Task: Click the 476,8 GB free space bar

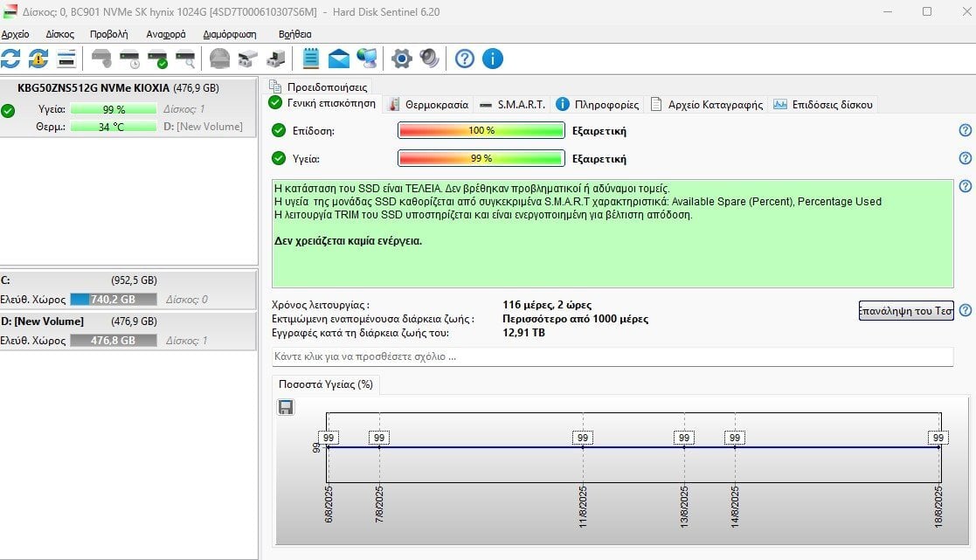Action: (114, 341)
